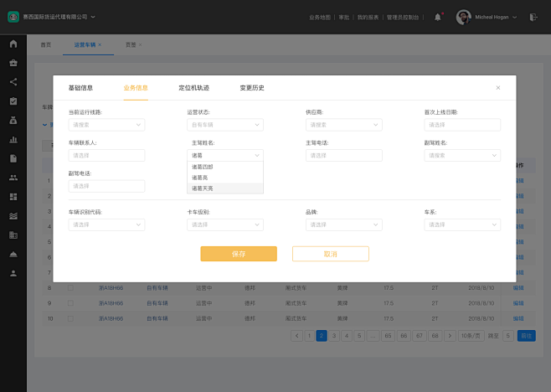551x392 pixels.
Task: Open the Micheal Hogan user menu arrow
Action: [515, 17]
